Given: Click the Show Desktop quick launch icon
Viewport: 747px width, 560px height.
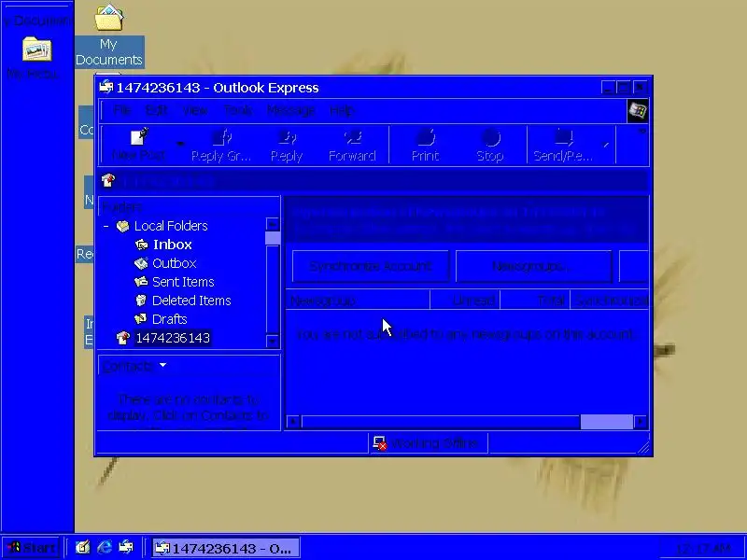Looking at the screenshot, I should pos(82,548).
